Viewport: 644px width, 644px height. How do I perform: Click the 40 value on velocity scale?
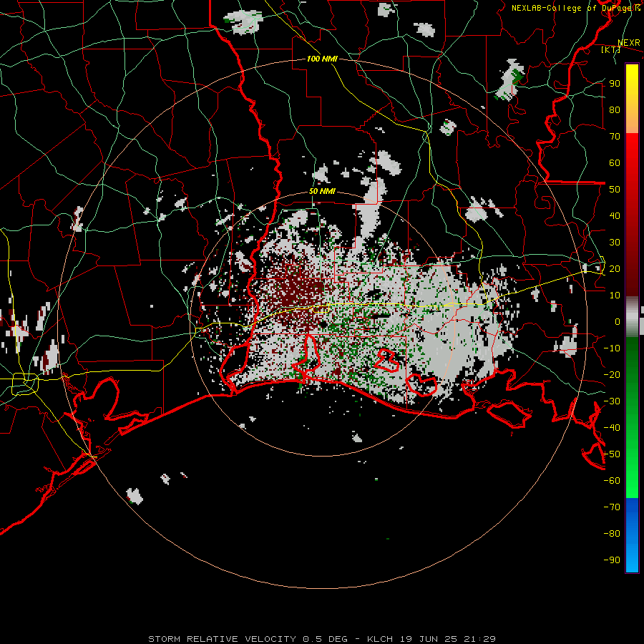pos(615,215)
